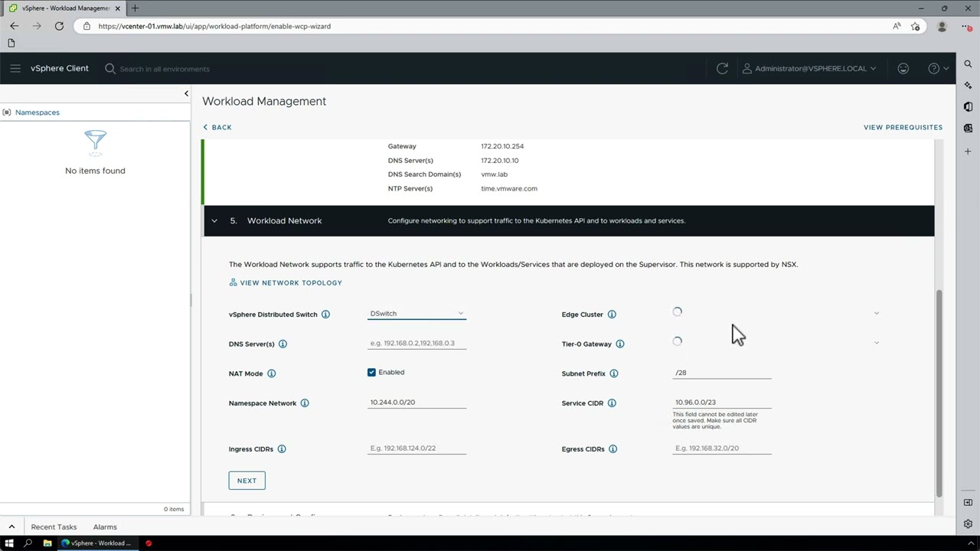
Task: Show info for Tier-0 Gateway
Action: coord(620,344)
